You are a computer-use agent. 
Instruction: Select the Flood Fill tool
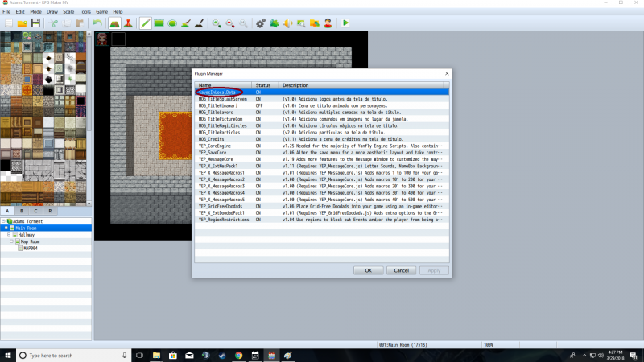(x=186, y=23)
